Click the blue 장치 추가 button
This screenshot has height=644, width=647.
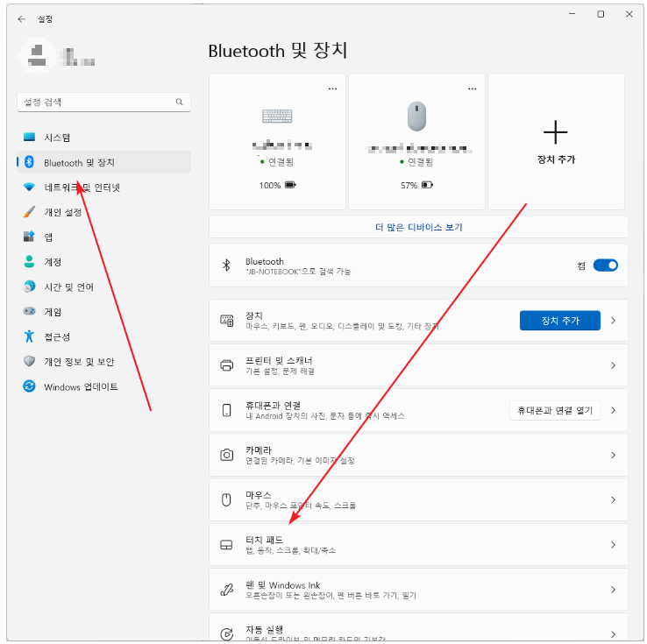pyautogui.click(x=560, y=321)
